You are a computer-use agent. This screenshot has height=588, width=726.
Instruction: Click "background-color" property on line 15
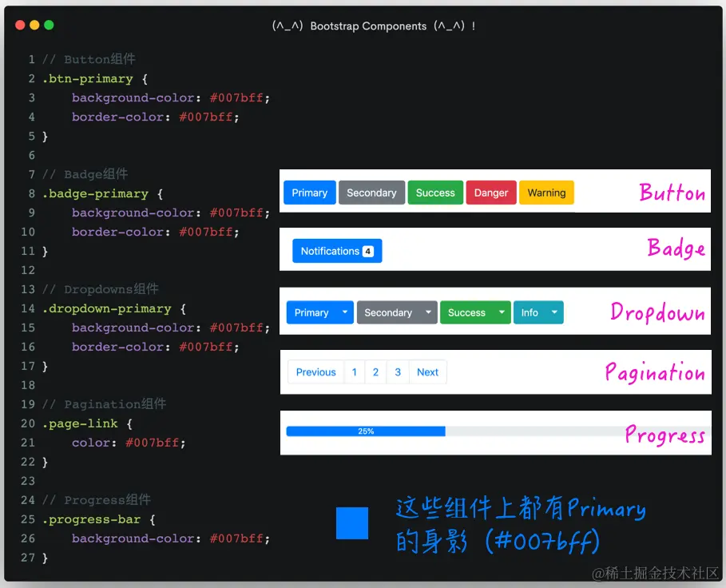click(x=133, y=328)
